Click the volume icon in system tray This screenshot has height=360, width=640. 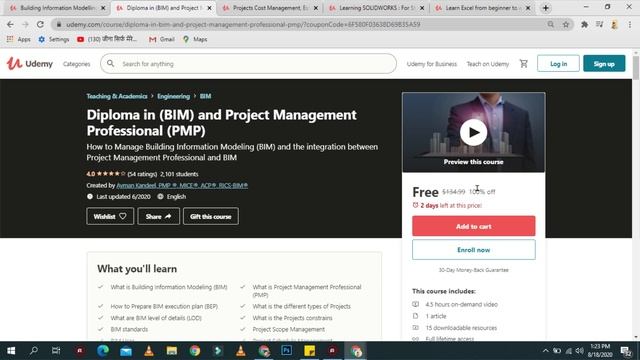click(x=580, y=351)
